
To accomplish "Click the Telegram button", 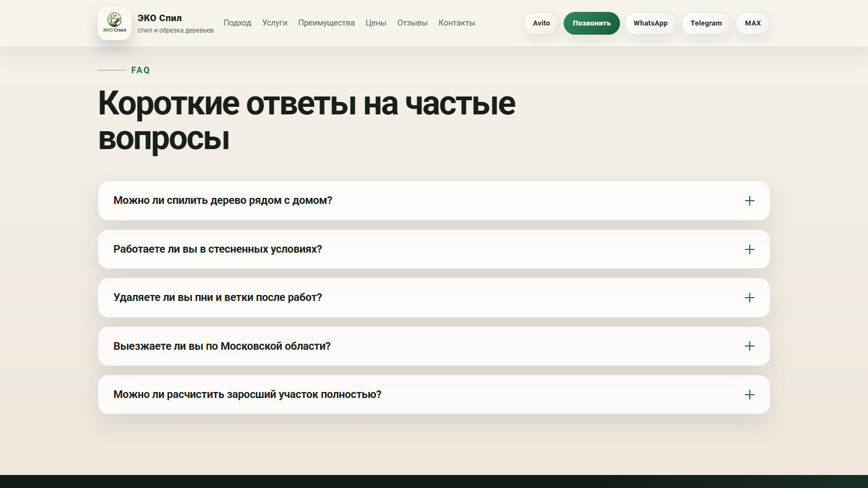I will (706, 23).
